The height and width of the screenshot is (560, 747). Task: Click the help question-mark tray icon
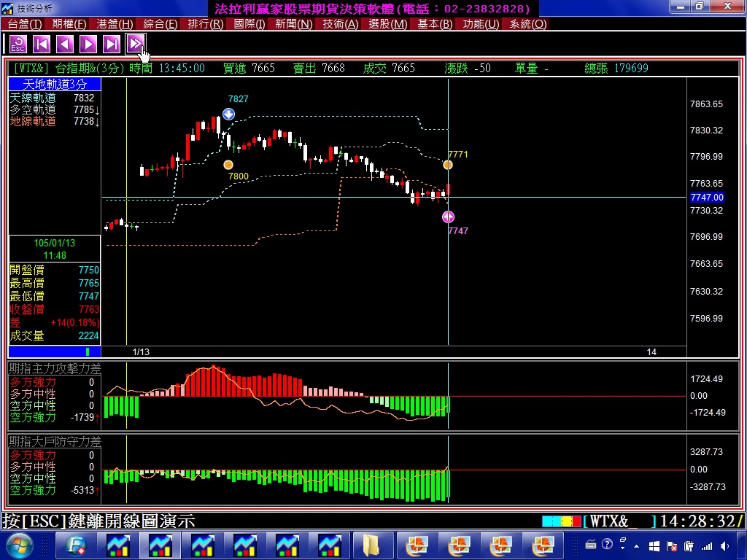point(607,544)
